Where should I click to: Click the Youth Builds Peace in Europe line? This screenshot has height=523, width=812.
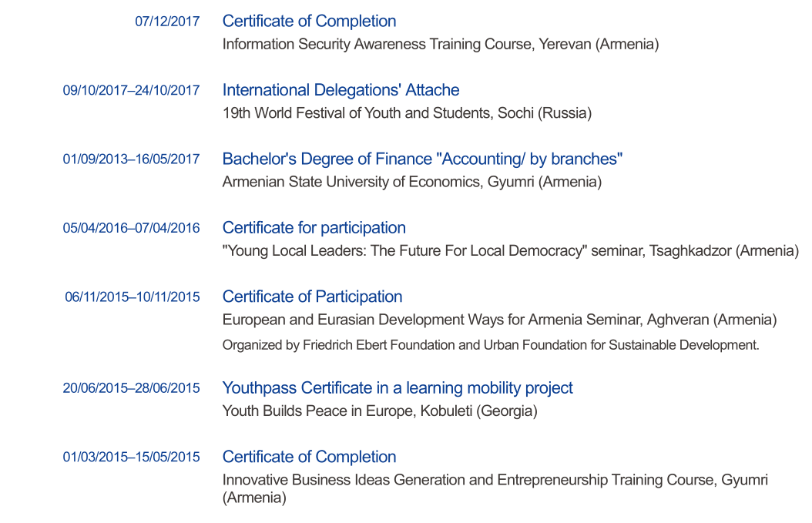point(380,411)
